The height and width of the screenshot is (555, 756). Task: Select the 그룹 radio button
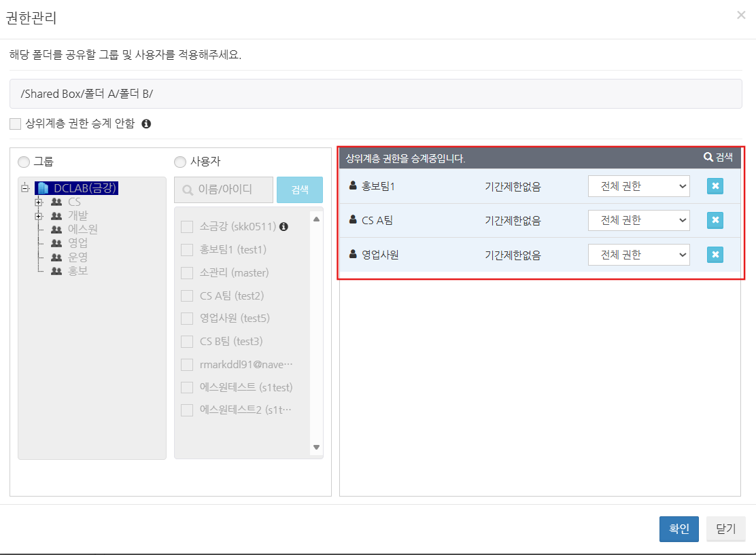(x=24, y=162)
